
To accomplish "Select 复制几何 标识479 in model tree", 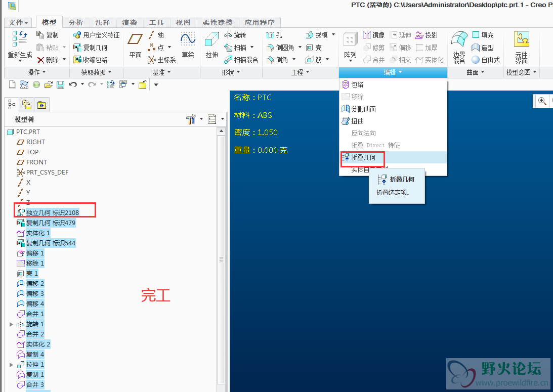I will point(51,223).
